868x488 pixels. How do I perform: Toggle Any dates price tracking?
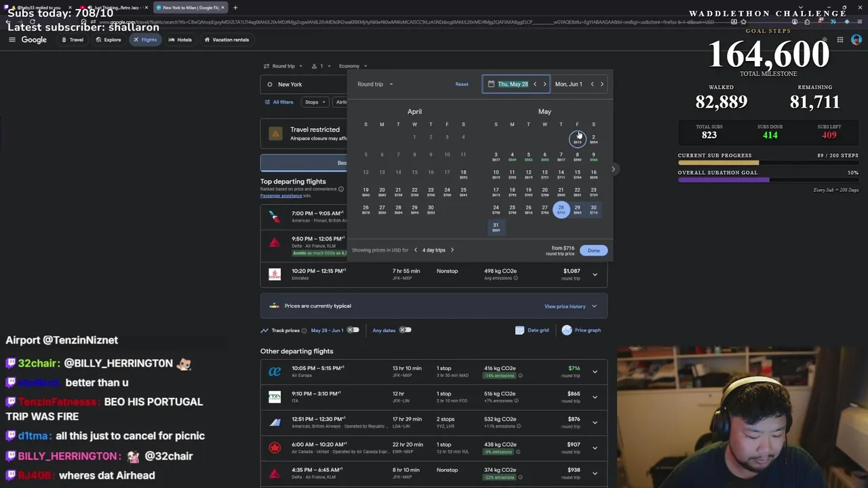click(x=405, y=330)
